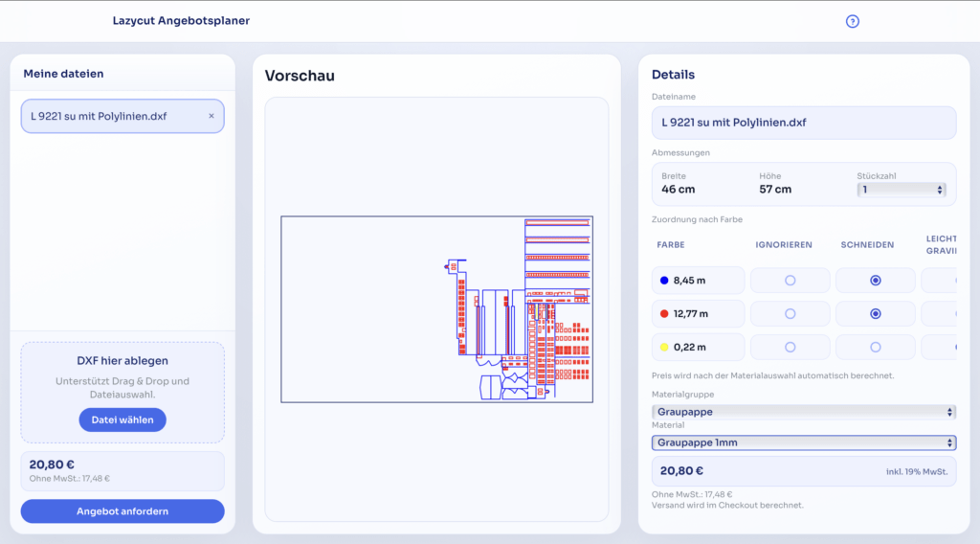The image size is (980, 544).
Task: Open the Material Graupappe 1mm dropdown
Action: click(803, 442)
